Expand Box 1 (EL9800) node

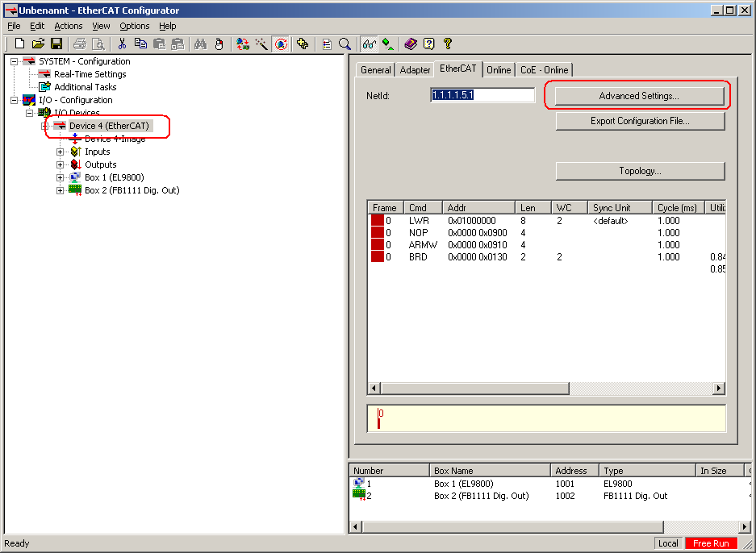click(x=61, y=177)
